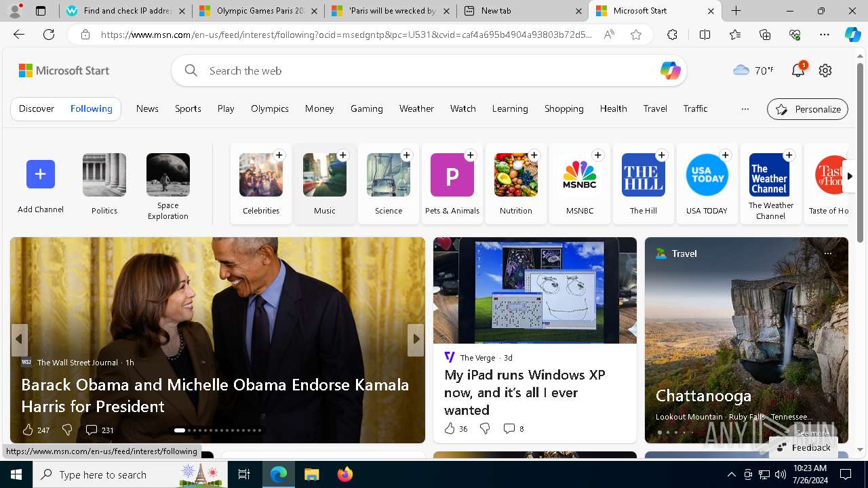Open new browser tab plus button

736,11
